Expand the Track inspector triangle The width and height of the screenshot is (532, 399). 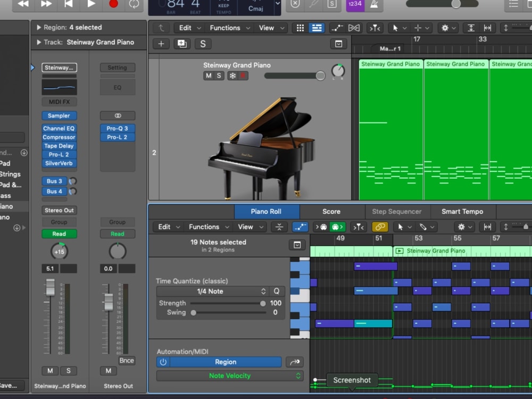tap(39, 43)
